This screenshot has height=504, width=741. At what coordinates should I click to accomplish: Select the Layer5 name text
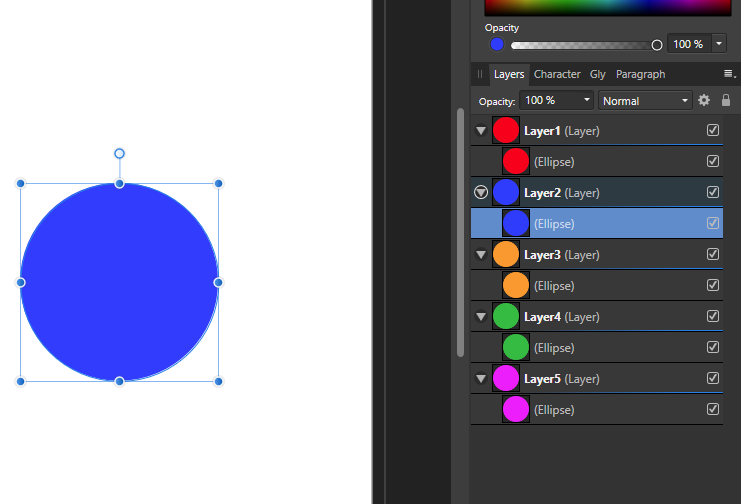pos(542,379)
